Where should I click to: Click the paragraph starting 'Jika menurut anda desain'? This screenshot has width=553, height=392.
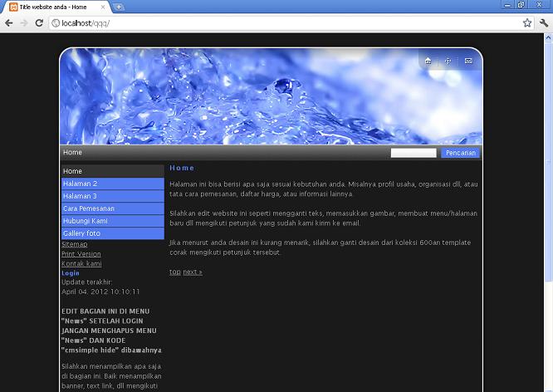tap(321, 247)
